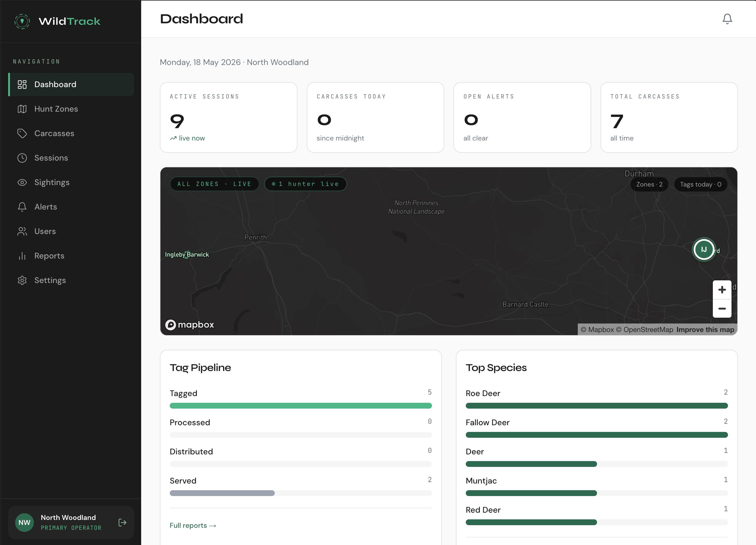This screenshot has height=545, width=756.
Task: Log out using the sign-out icon
Action: 122,522
